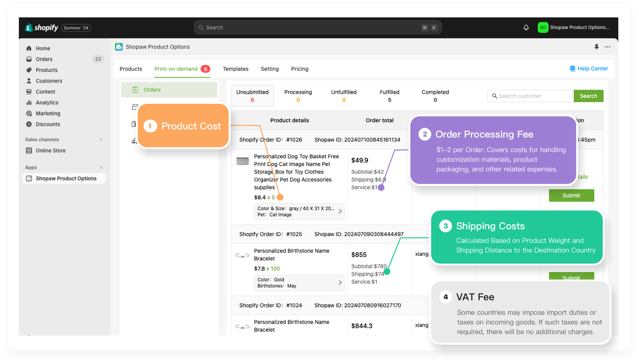Expand the Sales channels section
The height and width of the screenshot is (364, 639).
click(x=101, y=140)
